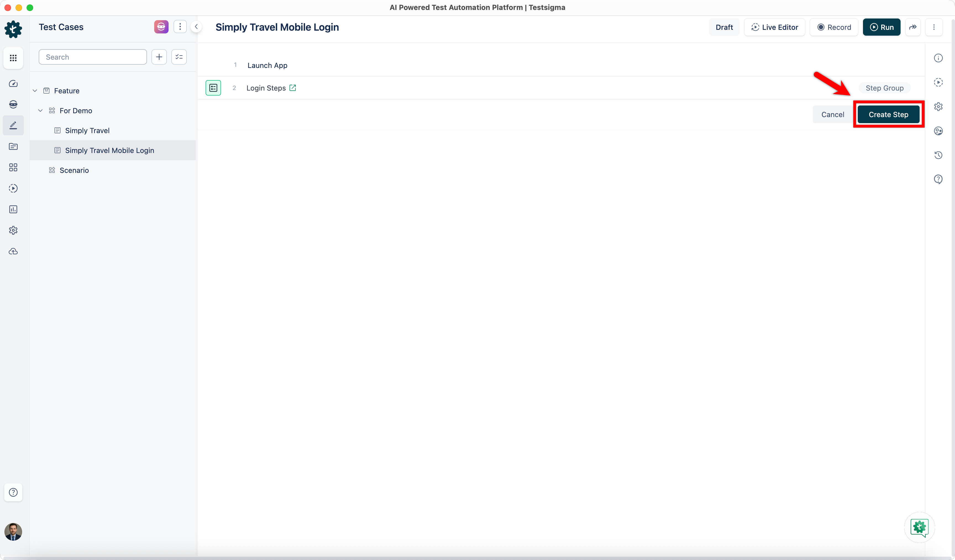Click the Create Step button

click(x=888, y=114)
